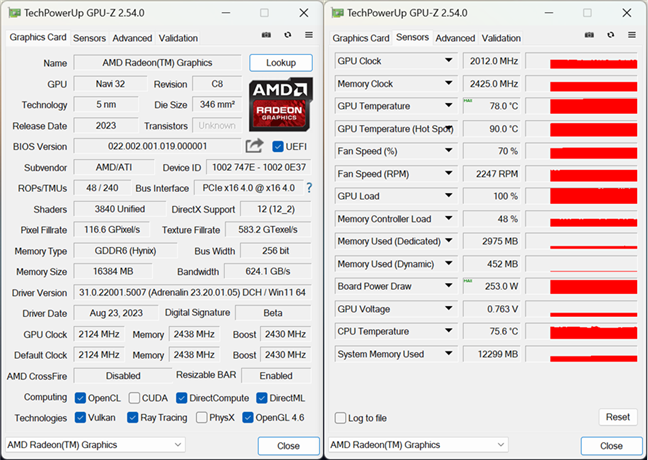Viewport: 648px width, 460px height.
Task: Click screenshot camera icon in Sensors window
Action: (589, 35)
